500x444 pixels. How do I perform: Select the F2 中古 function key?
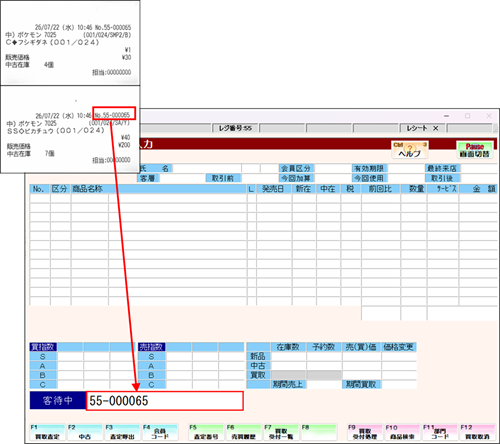85,432
